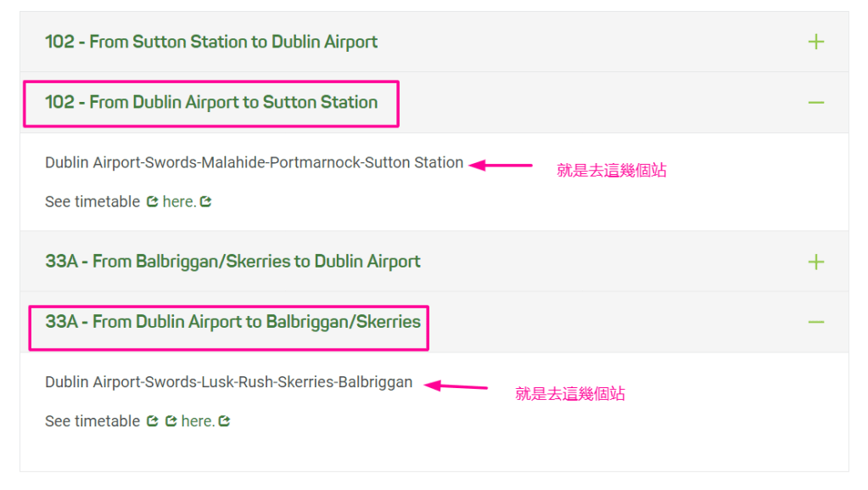The height and width of the screenshot is (490, 868).
Task: Click the pink Chinese annotation beside the 102 route
Action: (x=611, y=171)
